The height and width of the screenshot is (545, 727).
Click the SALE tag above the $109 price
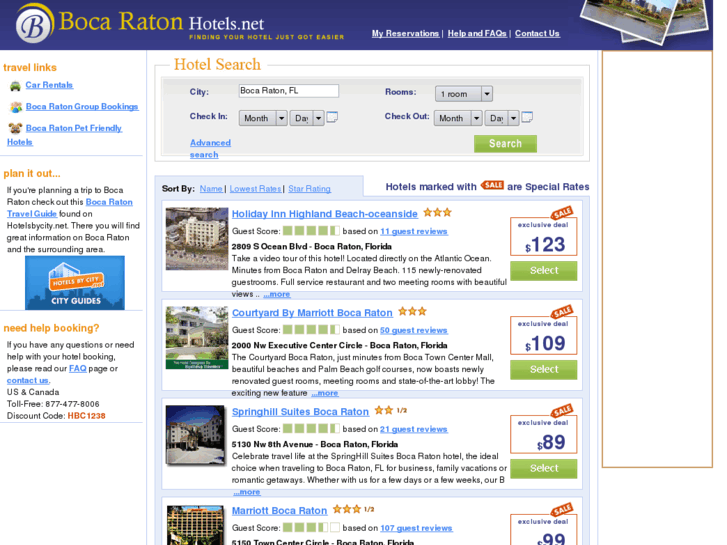tap(562, 312)
